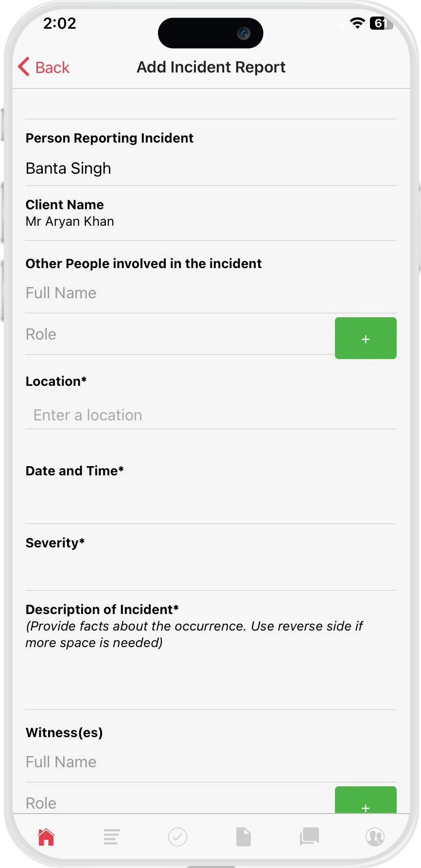Focus Full Name field under Other People
The height and width of the screenshot is (868, 421).
(x=211, y=293)
